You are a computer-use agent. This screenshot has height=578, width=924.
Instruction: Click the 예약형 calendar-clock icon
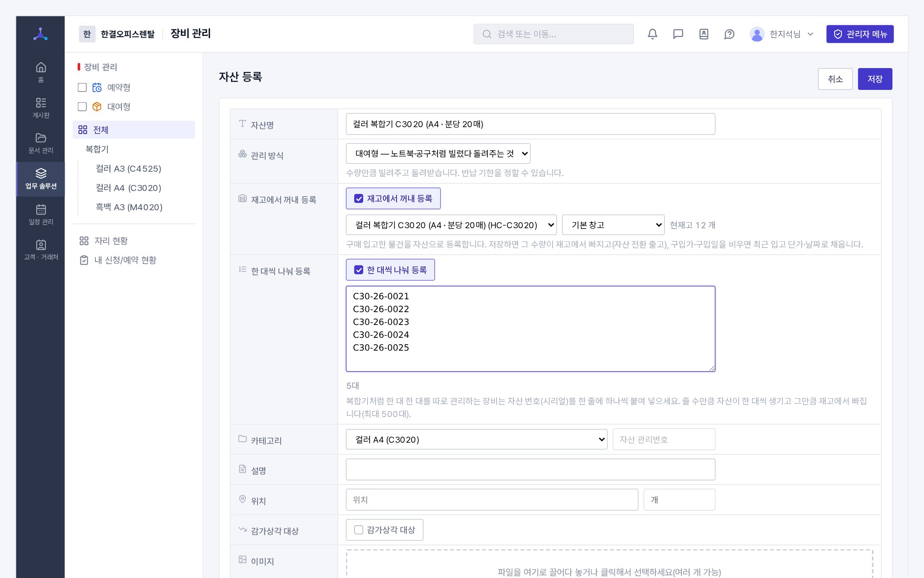coord(97,87)
